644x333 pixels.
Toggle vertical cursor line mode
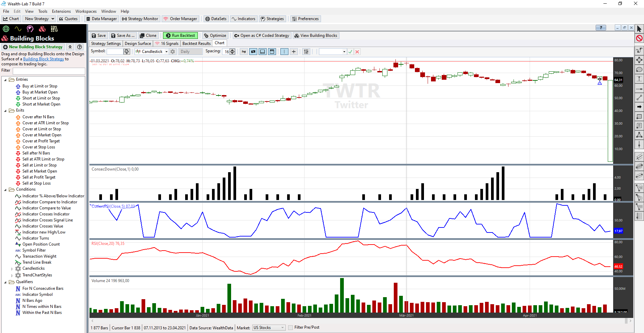284,52
